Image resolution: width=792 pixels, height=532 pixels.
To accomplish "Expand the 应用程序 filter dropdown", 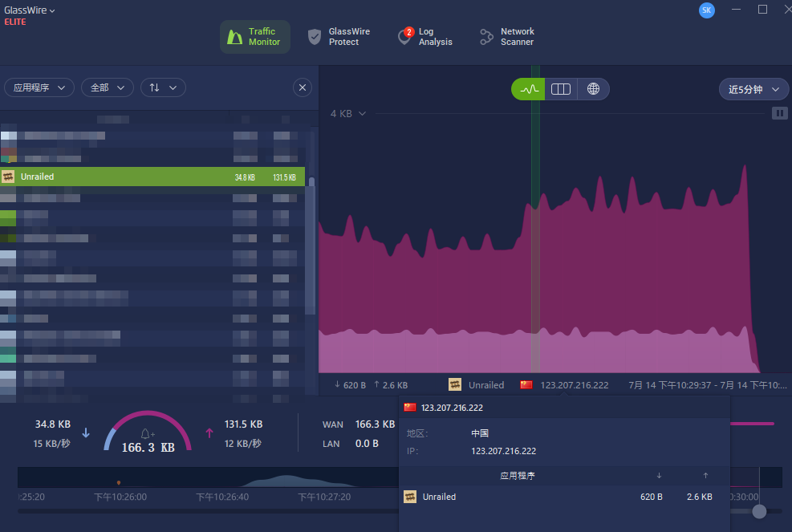I will click(x=39, y=88).
